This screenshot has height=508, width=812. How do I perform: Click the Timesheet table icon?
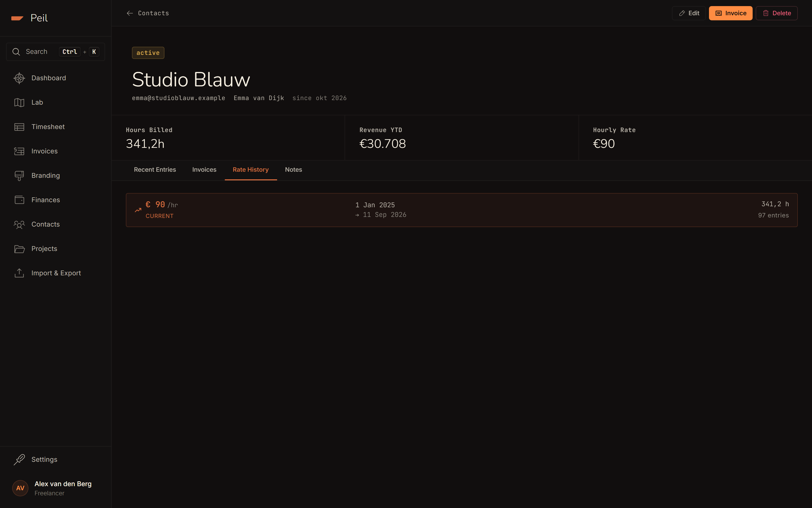pos(19,127)
